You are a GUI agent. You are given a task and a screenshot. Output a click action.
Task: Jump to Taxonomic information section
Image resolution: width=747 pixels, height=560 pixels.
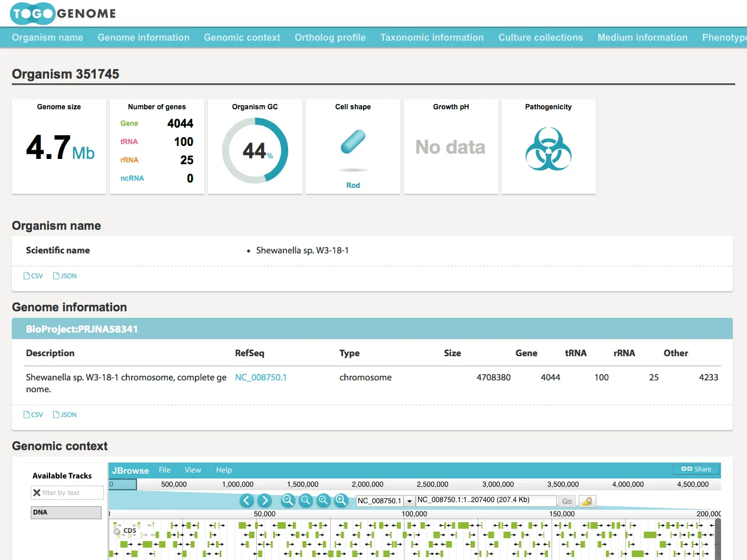click(432, 37)
